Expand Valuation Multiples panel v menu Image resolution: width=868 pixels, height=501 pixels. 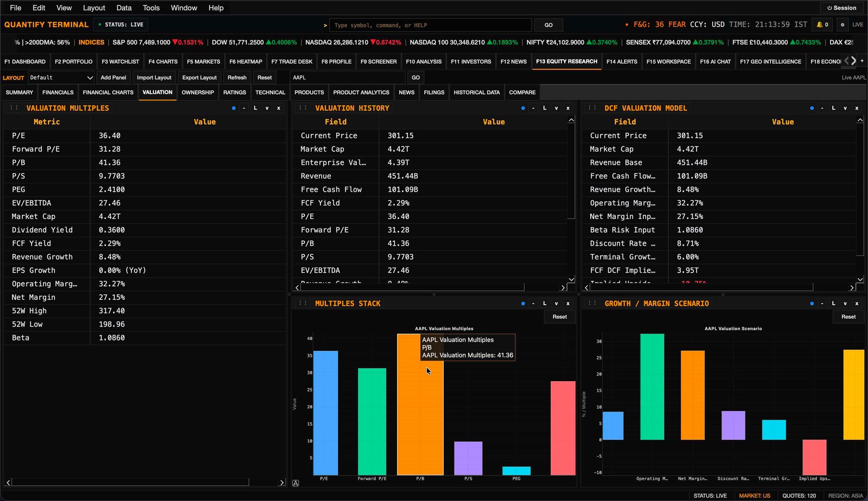click(x=267, y=108)
